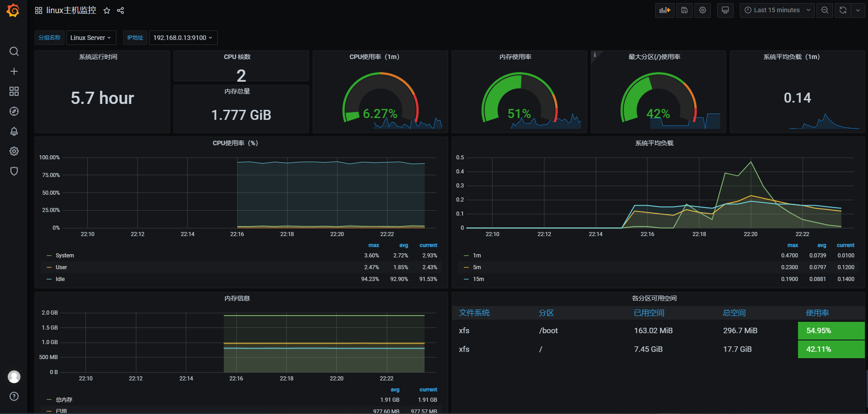Toggle the 5m series in load legend
The width and height of the screenshot is (868, 414).
(477, 267)
